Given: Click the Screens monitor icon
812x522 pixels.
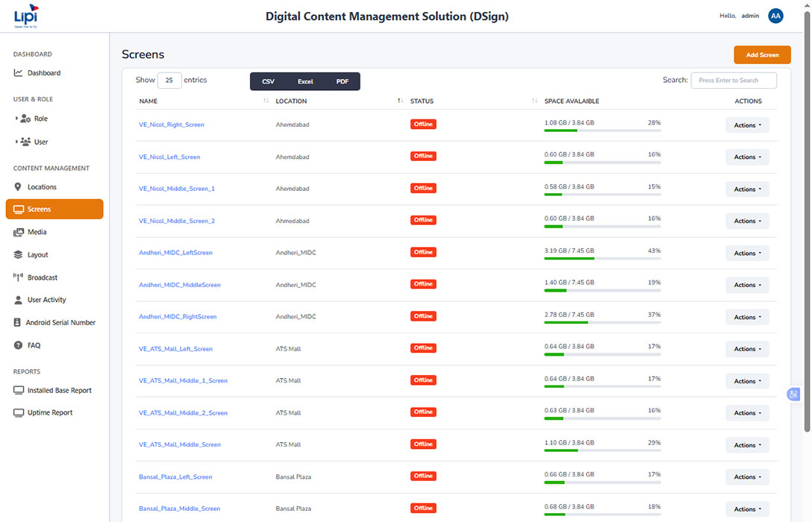Looking at the screenshot, I should 19,210.
